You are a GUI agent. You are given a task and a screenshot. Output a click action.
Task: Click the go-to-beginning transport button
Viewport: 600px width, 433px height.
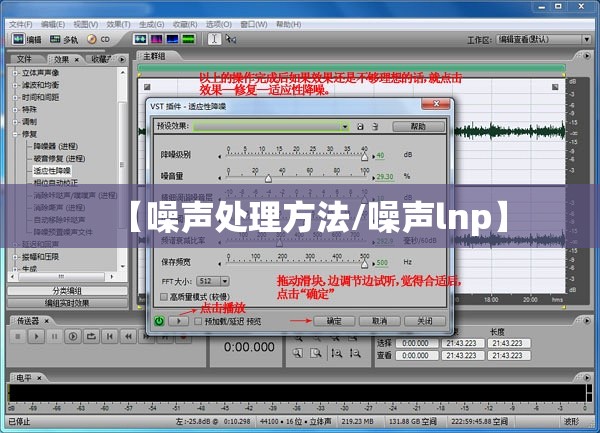click(x=110, y=337)
